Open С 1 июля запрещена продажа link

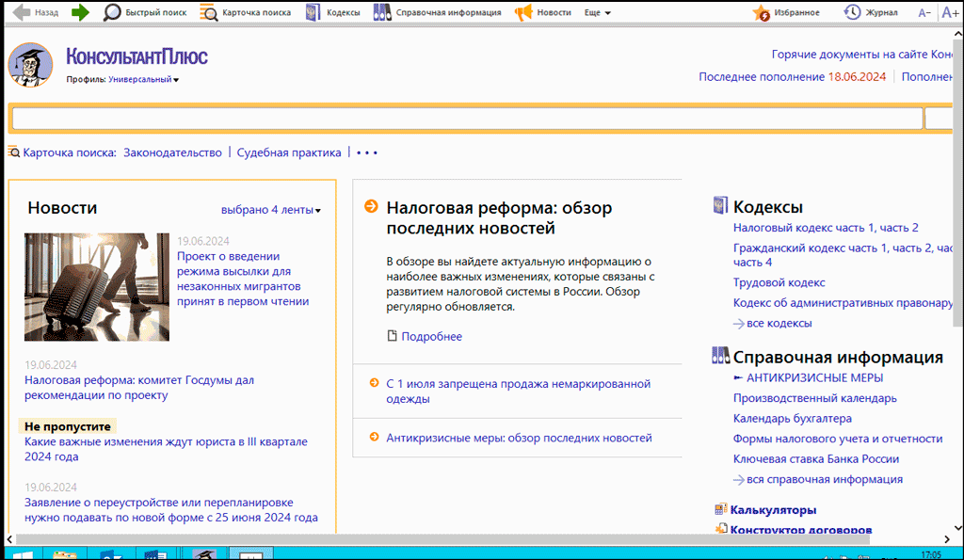click(x=519, y=391)
